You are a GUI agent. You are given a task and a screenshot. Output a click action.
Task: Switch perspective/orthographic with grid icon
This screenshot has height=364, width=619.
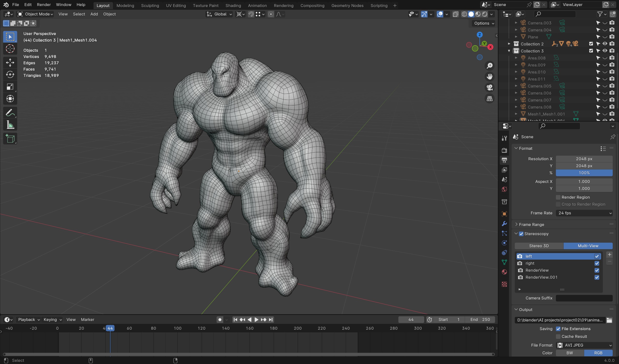click(x=490, y=99)
